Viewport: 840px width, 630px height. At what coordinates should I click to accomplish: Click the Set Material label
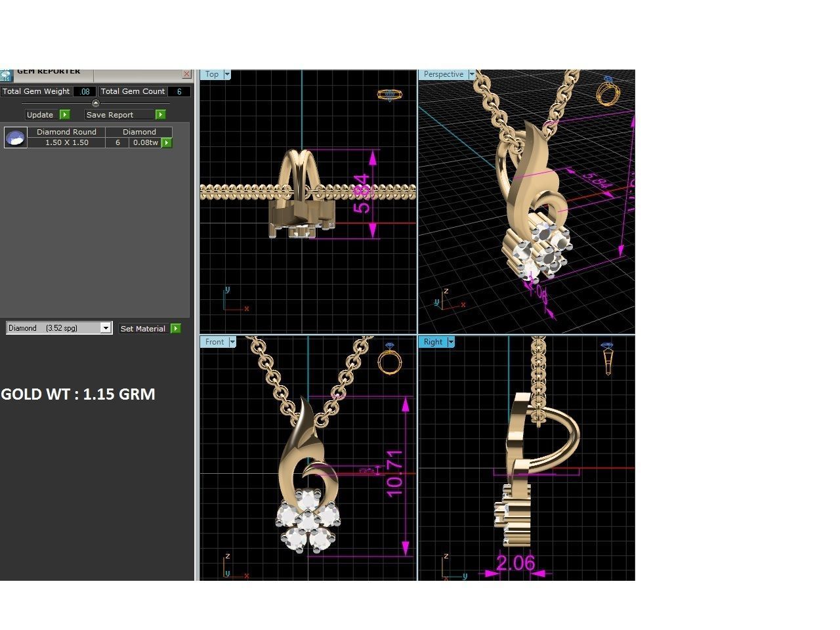[143, 329]
